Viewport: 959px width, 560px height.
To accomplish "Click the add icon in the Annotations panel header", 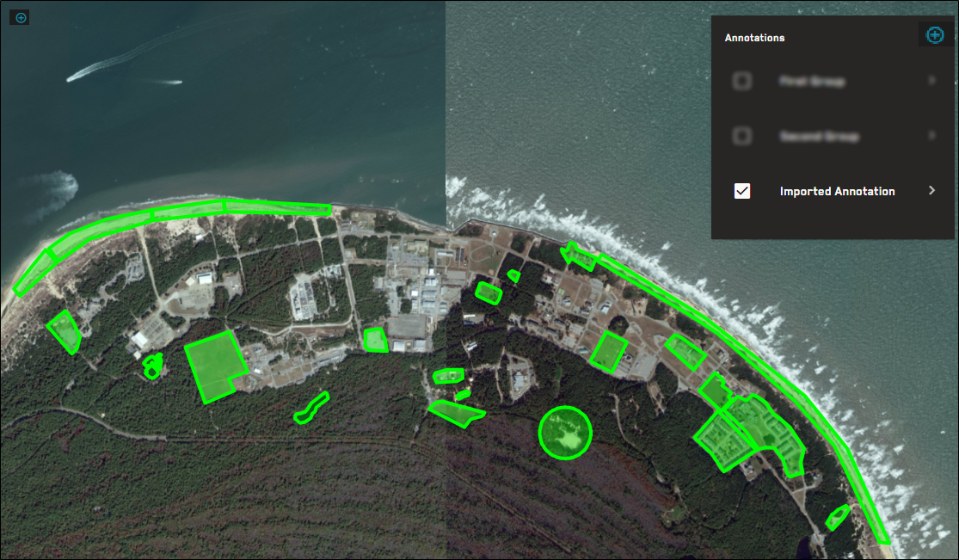I will (934, 34).
